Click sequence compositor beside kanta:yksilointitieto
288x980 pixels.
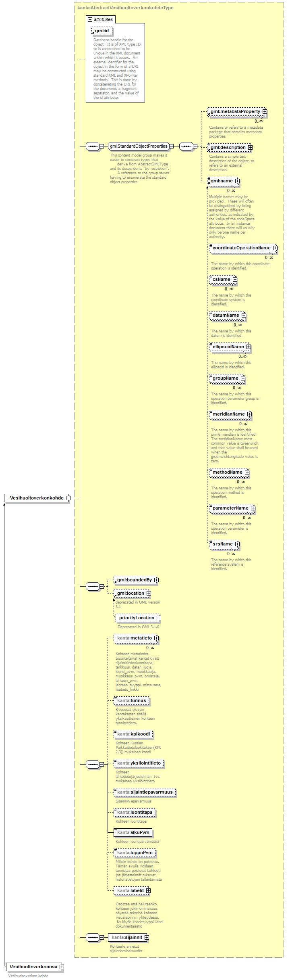(x=93, y=764)
